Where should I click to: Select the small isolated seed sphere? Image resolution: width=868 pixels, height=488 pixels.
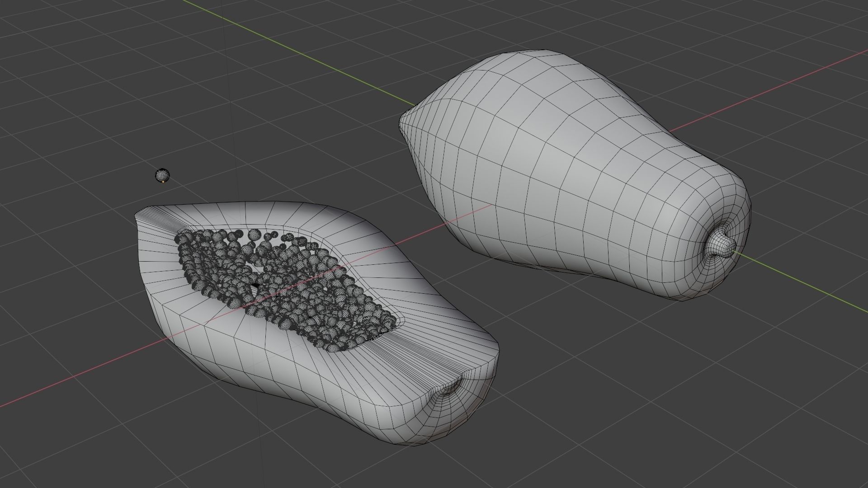pos(162,176)
